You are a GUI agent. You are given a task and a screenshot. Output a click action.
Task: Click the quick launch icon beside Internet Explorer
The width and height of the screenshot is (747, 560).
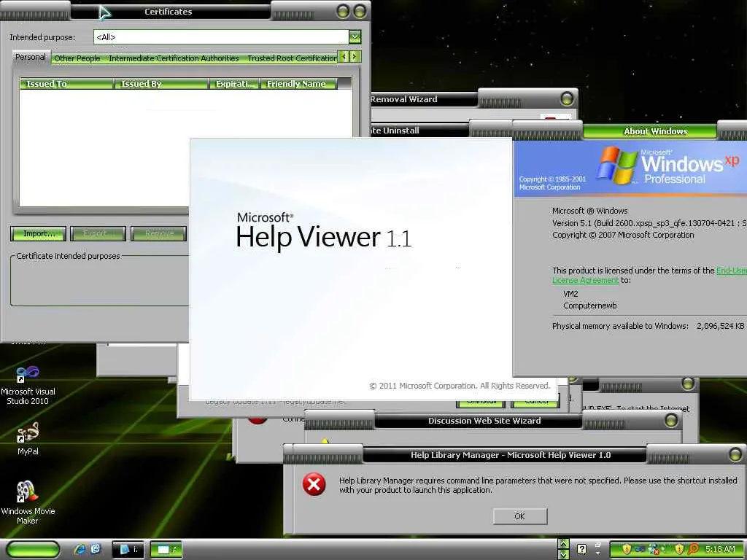point(96,549)
